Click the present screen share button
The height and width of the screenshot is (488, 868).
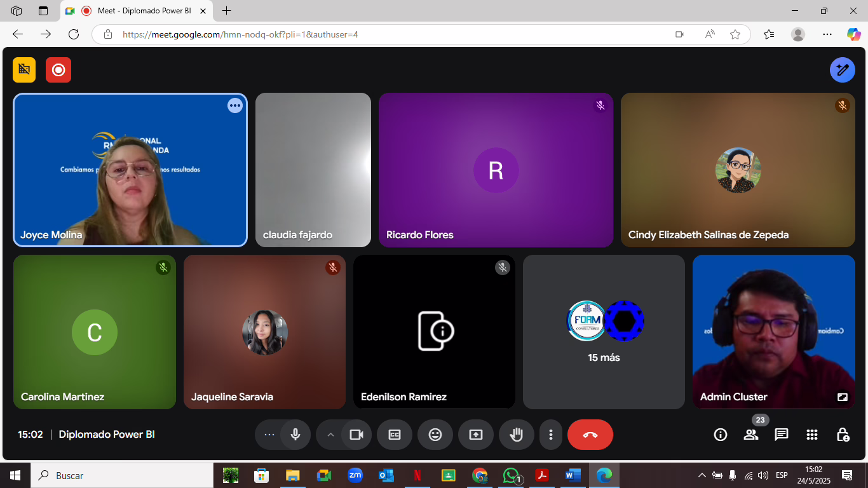[x=476, y=435]
